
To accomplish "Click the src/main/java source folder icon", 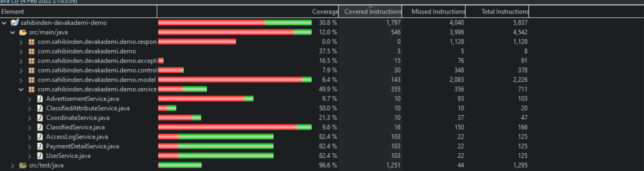I will [x=23, y=32].
